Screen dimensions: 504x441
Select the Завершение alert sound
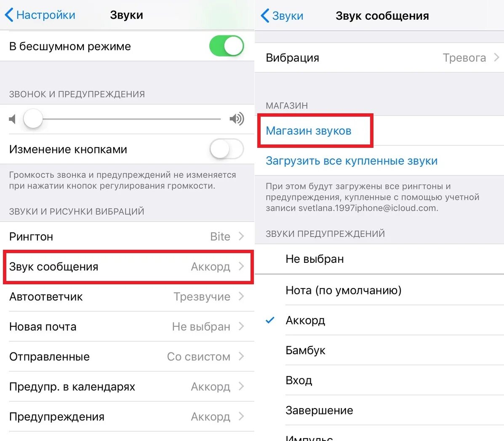click(x=319, y=410)
